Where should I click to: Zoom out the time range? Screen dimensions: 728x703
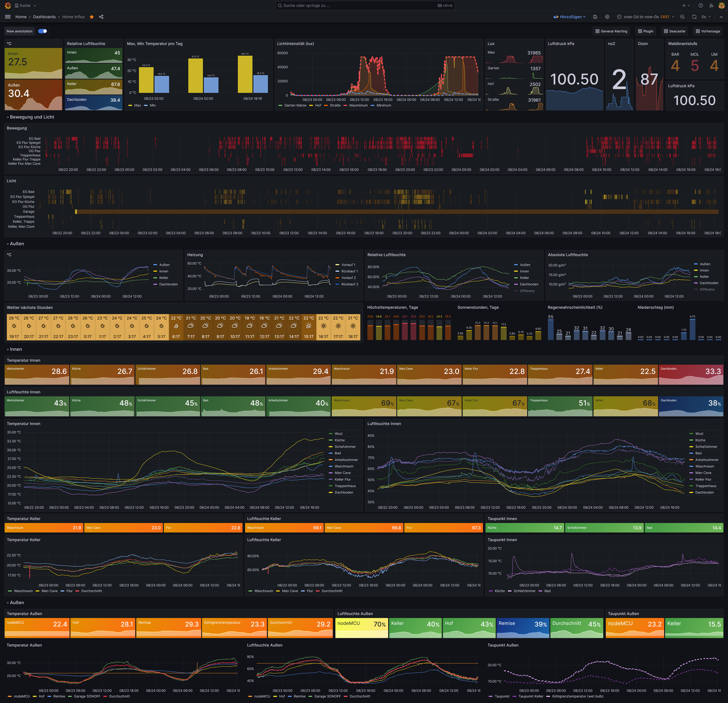pos(682,17)
